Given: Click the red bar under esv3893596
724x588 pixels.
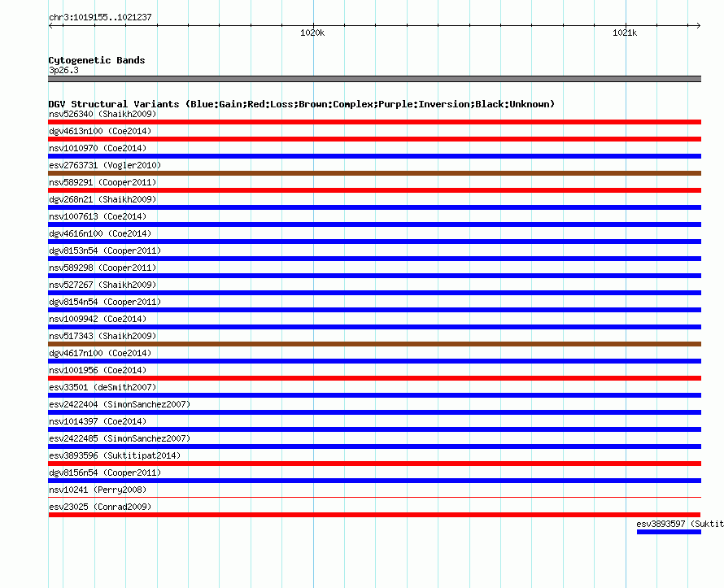Looking at the screenshot, I should 374,464.
